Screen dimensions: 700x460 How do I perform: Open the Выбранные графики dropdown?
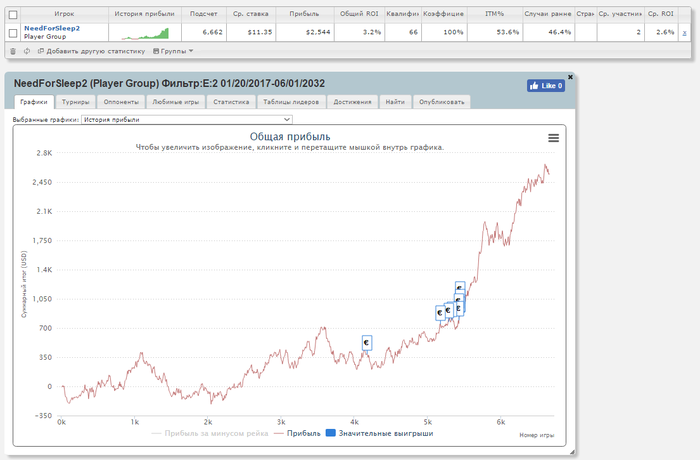click(187, 120)
